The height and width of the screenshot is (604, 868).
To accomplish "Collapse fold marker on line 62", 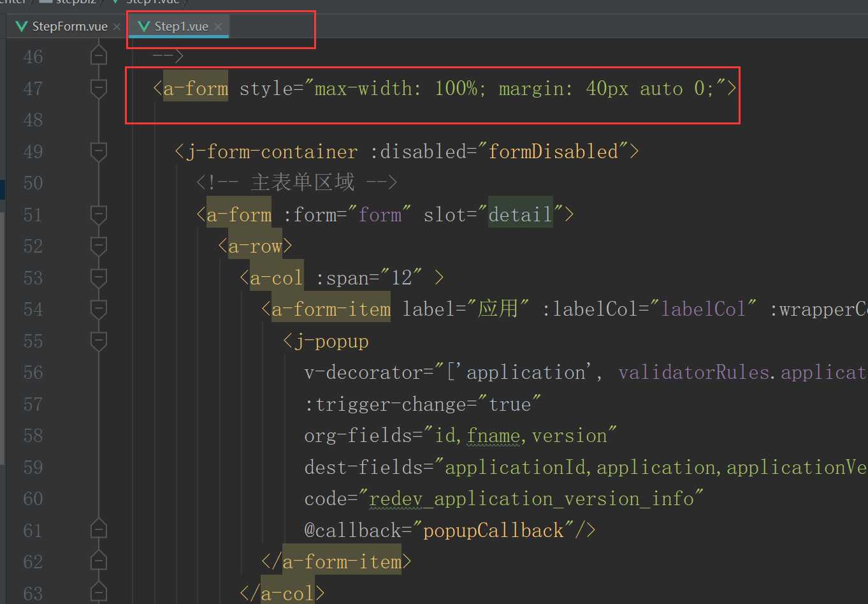I will pyautogui.click(x=98, y=562).
